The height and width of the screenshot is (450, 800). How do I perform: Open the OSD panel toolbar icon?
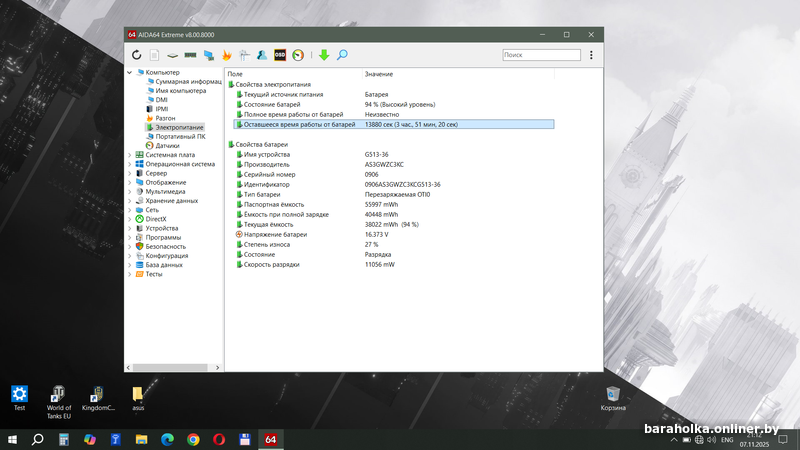point(280,55)
